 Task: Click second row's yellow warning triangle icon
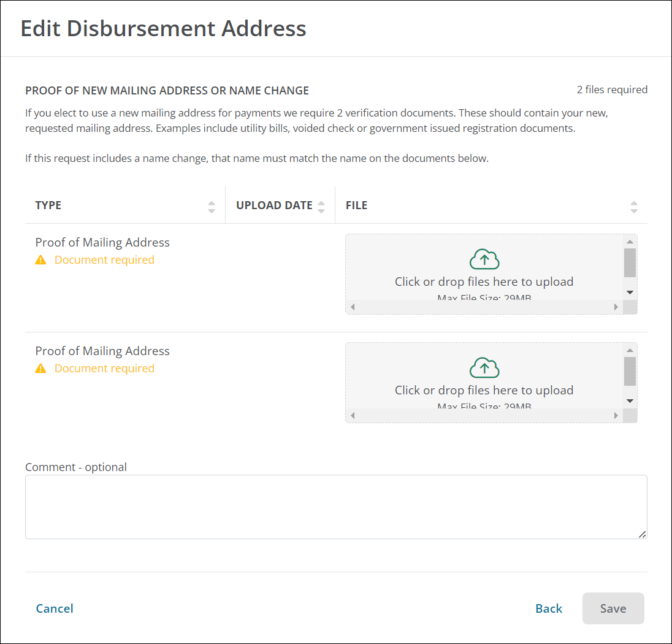(x=40, y=369)
